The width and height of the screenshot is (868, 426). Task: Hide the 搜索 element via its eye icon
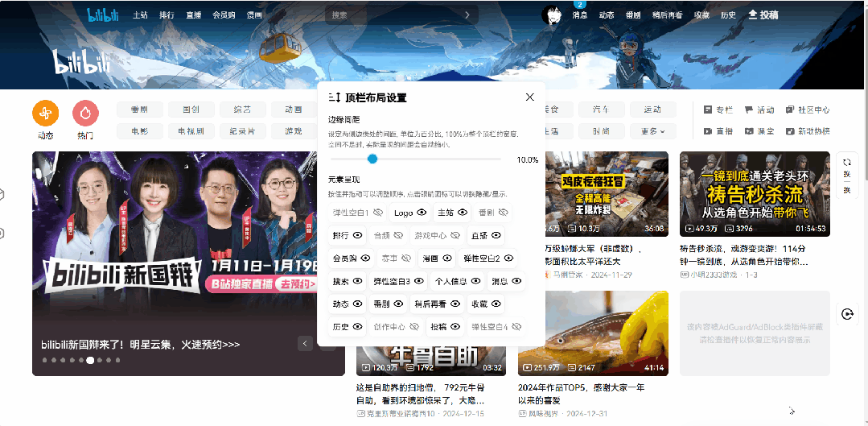[x=358, y=281]
